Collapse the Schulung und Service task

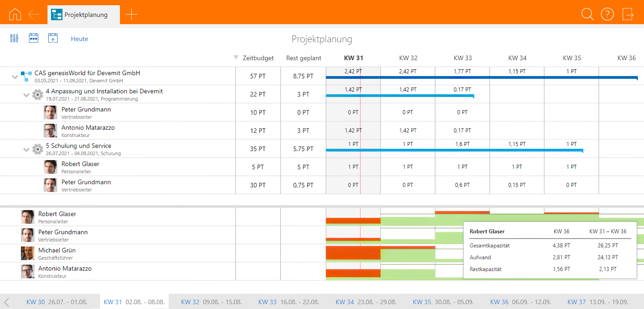[x=26, y=150]
